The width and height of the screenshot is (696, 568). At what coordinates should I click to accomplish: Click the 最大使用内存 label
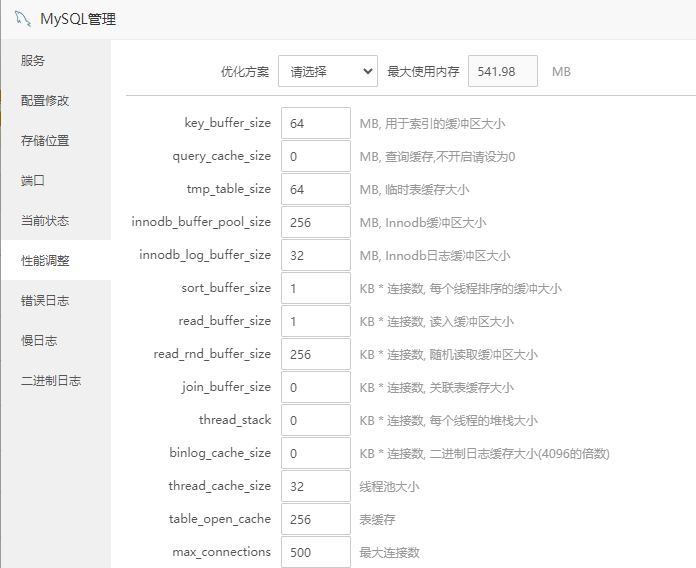pyautogui.click(x=423, y=71)
